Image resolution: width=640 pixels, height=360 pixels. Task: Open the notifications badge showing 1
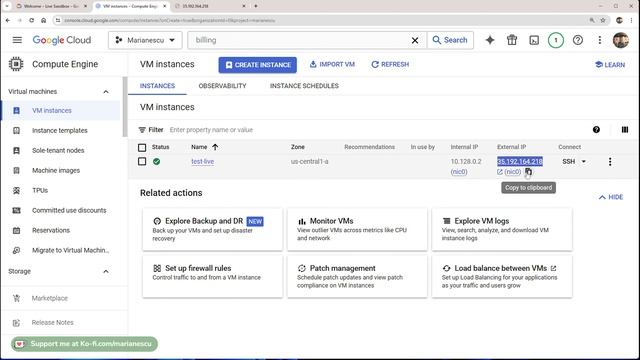click(556, 40)
